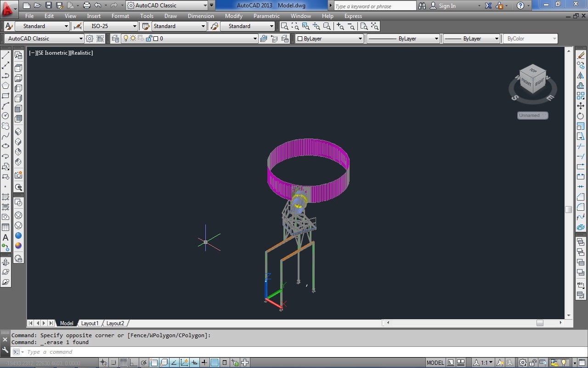Click the Plot printer icon
The image size is (588, 368).
point(86,6)
